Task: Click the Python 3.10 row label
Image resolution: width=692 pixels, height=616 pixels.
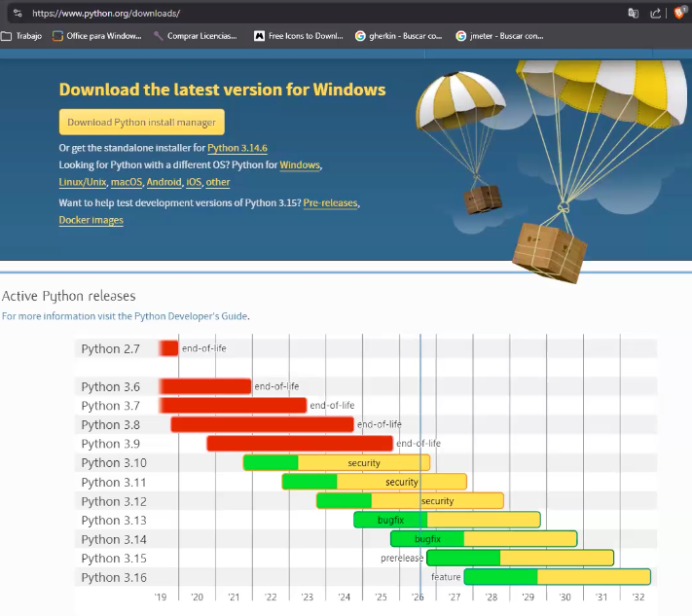Action: coord(114,463)
